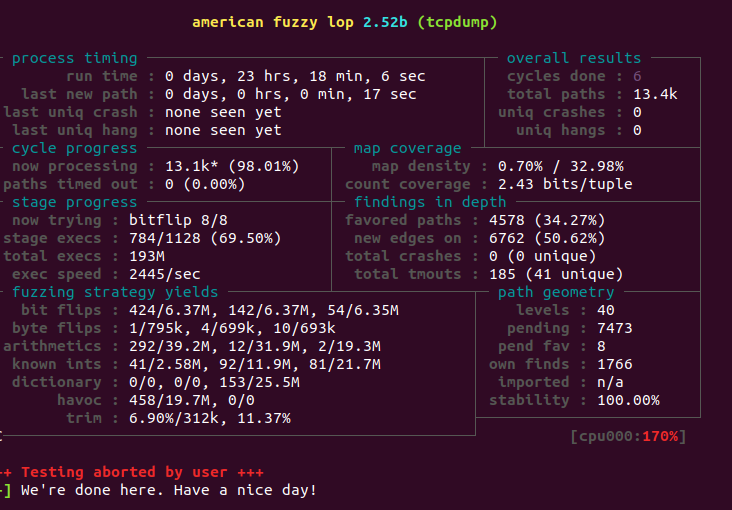Click total paths value '13.4k'

[655, 94]
